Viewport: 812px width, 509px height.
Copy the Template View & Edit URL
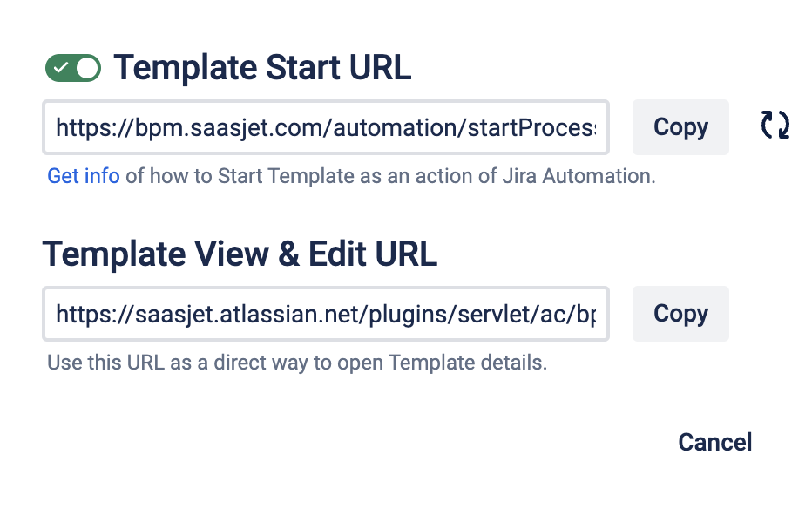click(x=680, y=314)
